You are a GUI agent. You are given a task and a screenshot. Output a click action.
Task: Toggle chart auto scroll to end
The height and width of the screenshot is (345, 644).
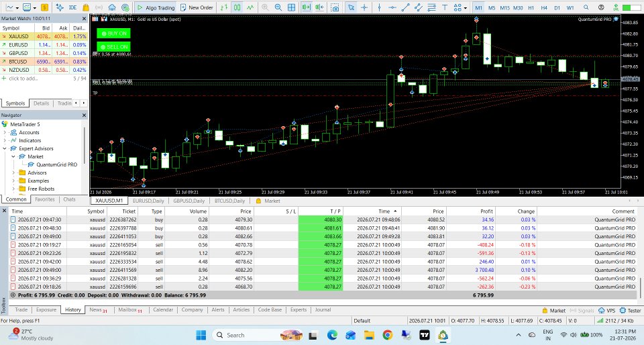click(306, 7)
